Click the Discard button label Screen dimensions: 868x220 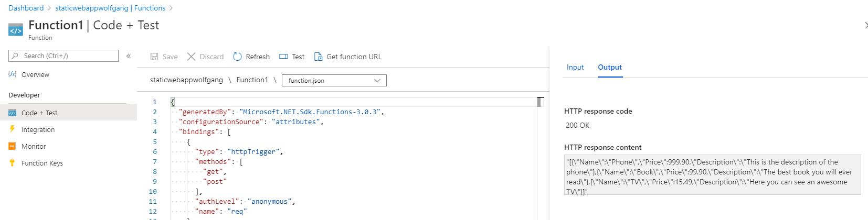[x=211, y=57]
